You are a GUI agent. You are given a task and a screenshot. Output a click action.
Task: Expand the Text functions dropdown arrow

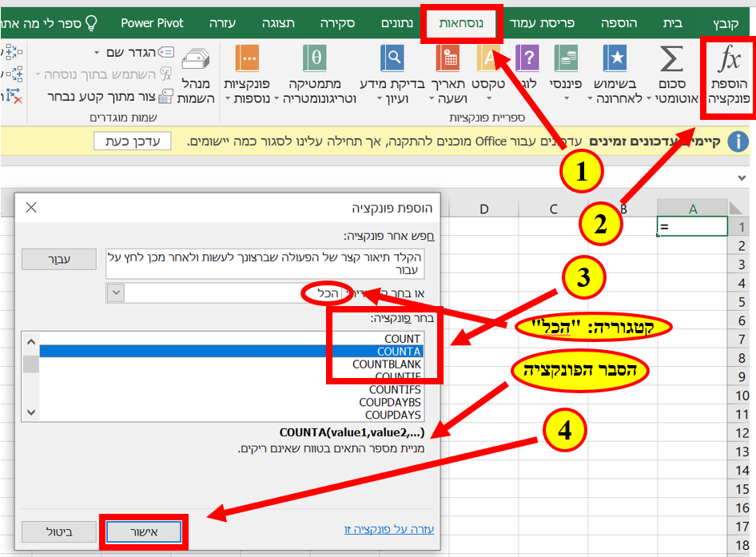click(489, 98)
